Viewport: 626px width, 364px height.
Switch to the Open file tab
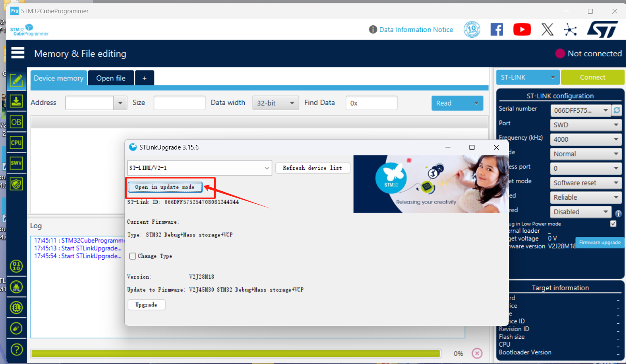(x=111, y=78)
